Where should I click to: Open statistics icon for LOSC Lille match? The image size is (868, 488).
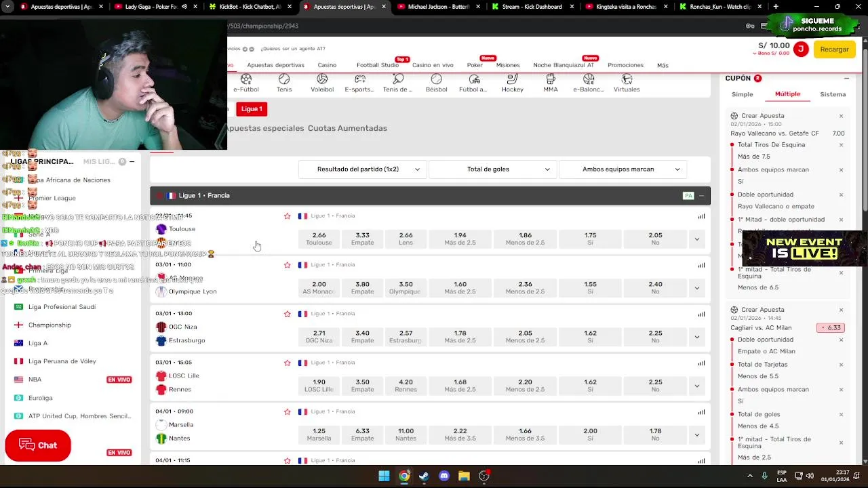pos(701,363)
